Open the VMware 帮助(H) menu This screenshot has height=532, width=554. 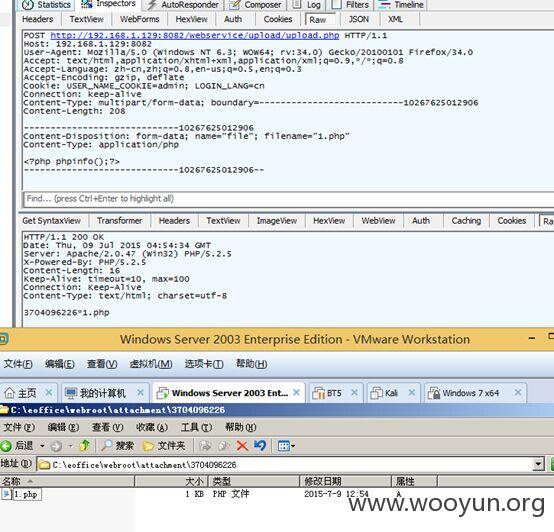[x=252, y=363]
